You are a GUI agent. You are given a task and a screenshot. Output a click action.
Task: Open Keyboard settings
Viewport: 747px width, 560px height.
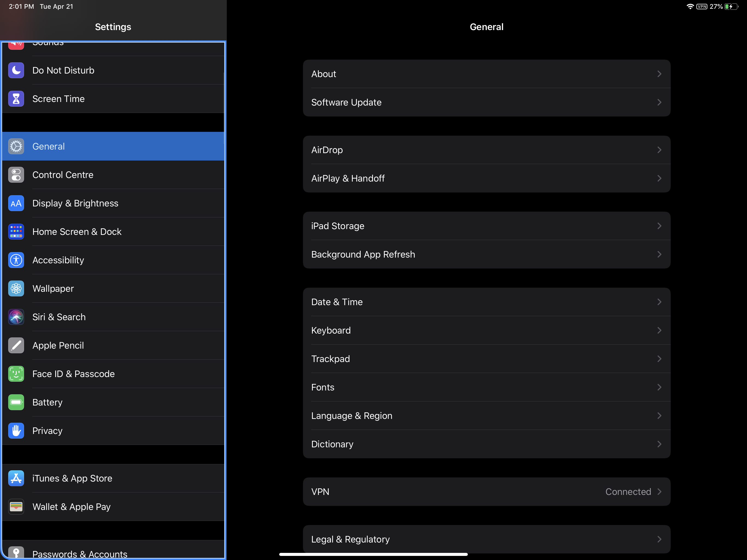pyautogui.click(x=486, y=330)
